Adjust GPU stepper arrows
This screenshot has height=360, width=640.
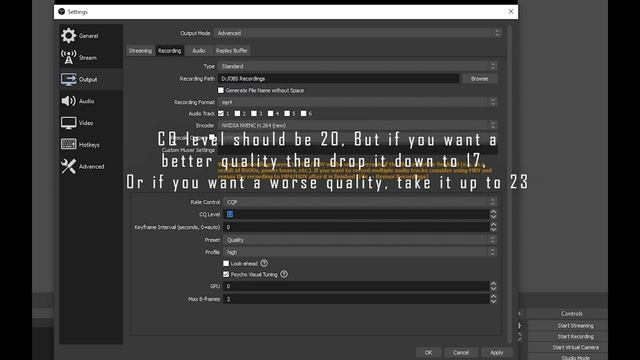pyautogui.click(x=493, y=286)
